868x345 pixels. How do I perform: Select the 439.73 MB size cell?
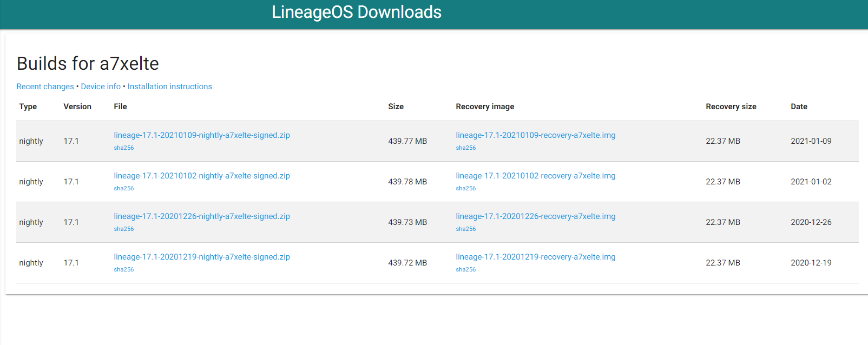407,222
